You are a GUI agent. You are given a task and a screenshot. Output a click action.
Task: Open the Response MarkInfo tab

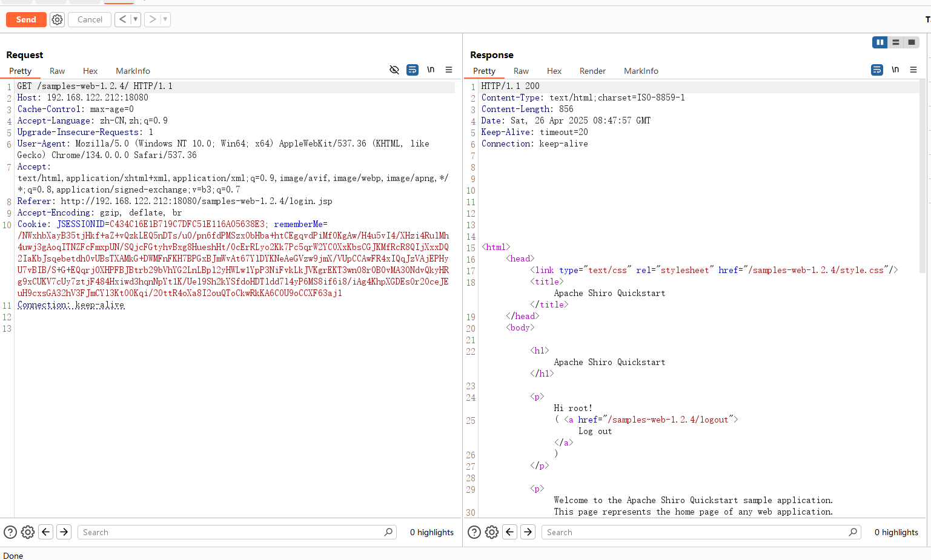(x=641, y=71)
